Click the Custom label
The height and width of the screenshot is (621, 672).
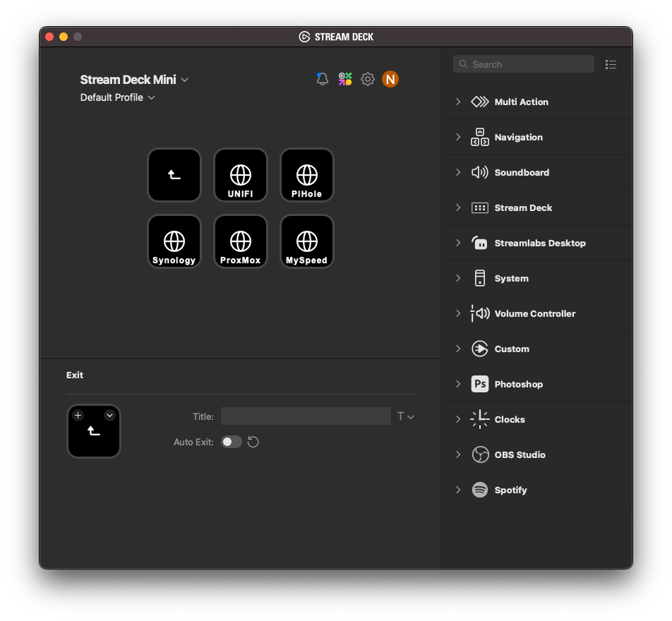coord(512,349)
